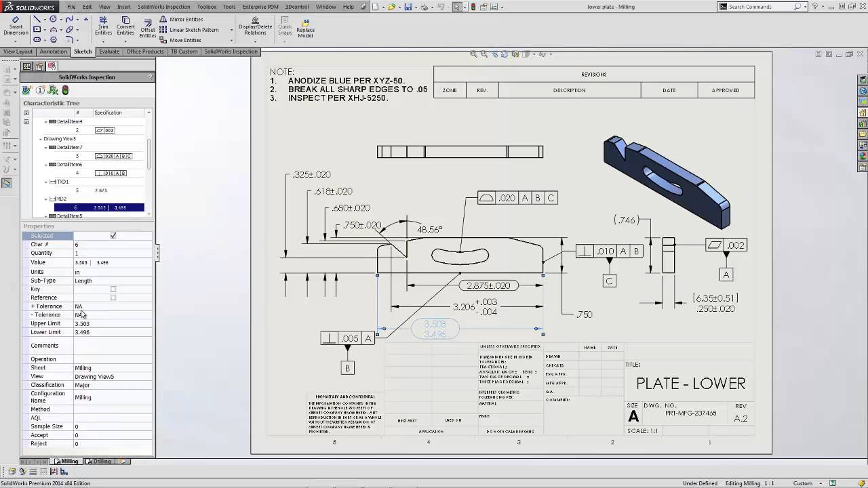Screen dimensions: 868x488
Task: Open the SolidWorks Inspection menu
Action: pos(163,7)
